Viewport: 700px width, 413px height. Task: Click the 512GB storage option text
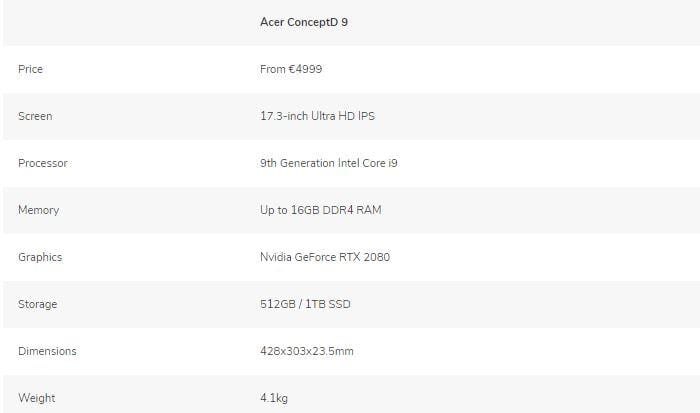[x=278, y=304]
